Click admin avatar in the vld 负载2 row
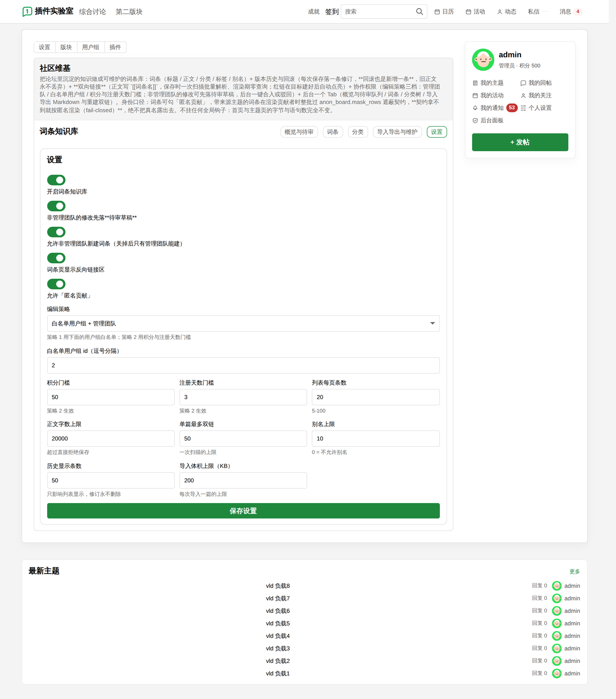Viewport: 616px width, 699px height. pos(557,661)
